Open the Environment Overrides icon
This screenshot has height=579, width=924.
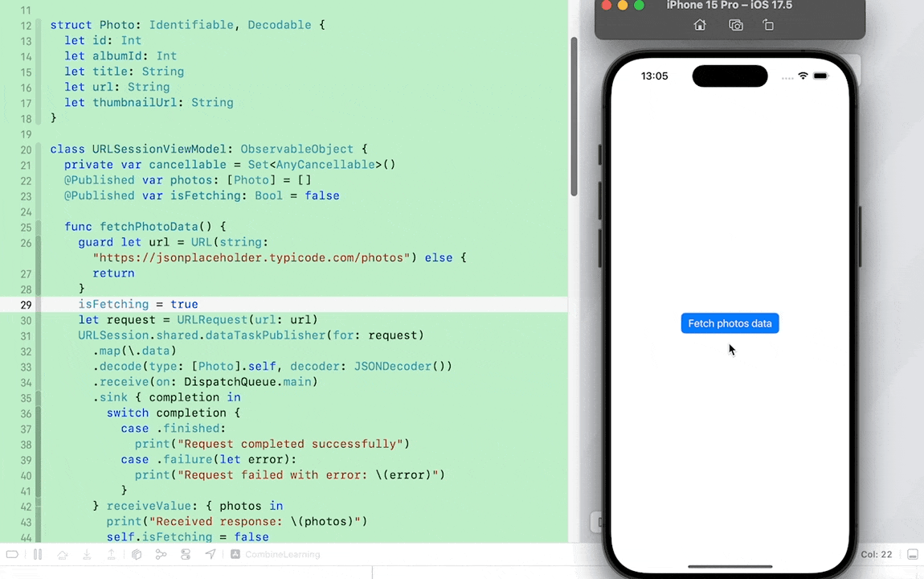[186, 554]
